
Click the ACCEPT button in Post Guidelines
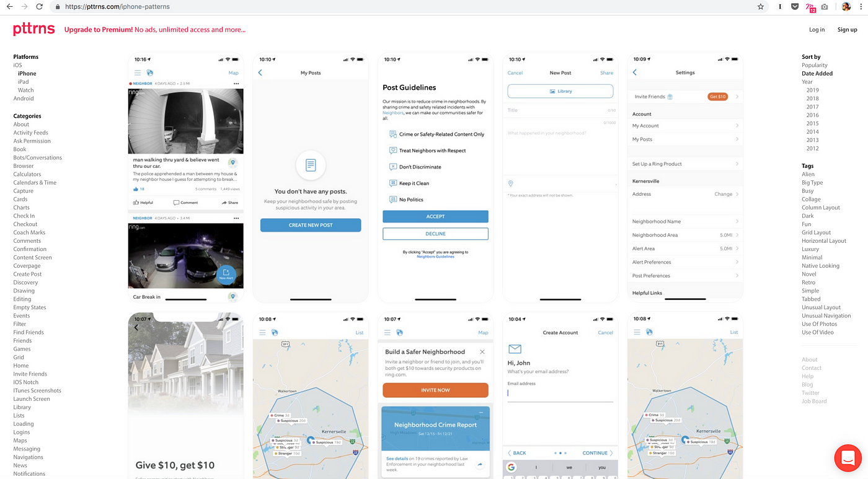[x=435, y=216]
